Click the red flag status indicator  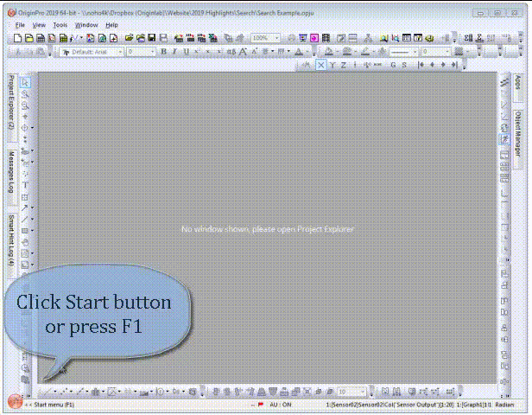click(261, 405)
